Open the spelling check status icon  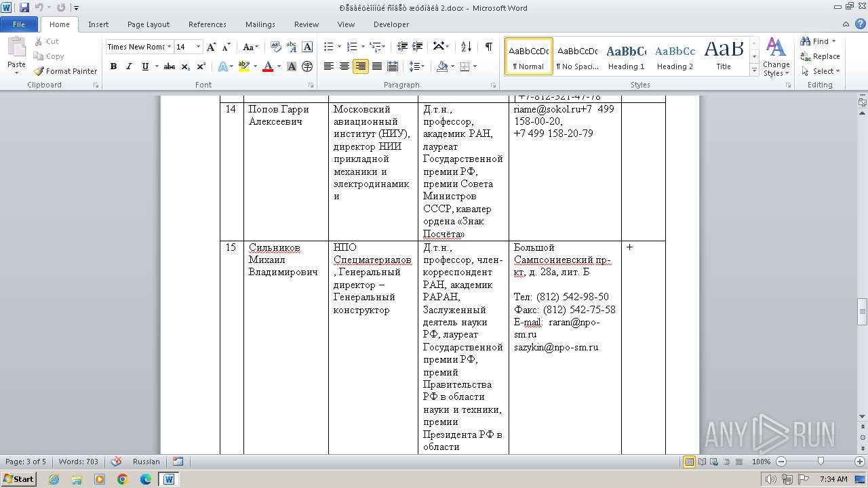coord(117,462)
